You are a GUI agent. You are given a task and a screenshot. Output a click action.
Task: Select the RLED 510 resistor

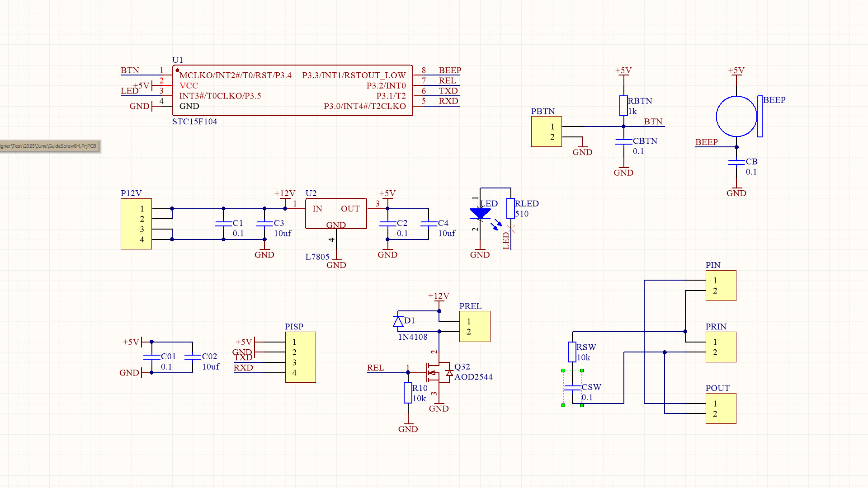point(510,208)
